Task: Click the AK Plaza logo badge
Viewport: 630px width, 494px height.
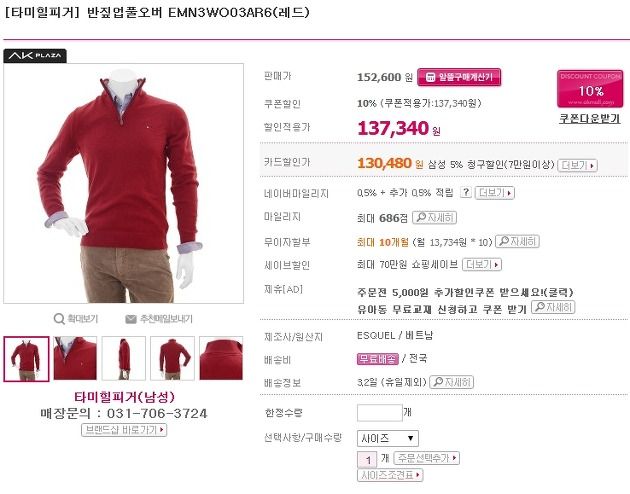Action: (x=35, y=56)
